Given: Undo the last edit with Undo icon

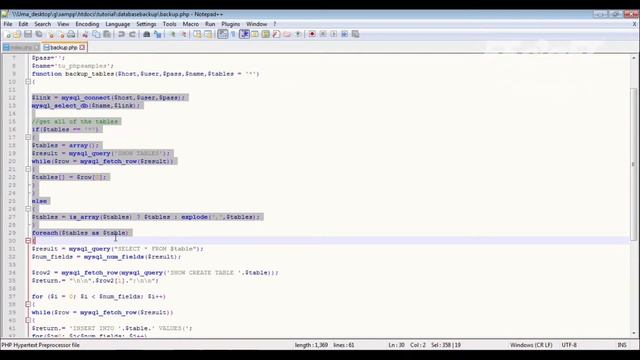Looking at the screenshot, I should (x=121, y=34).
